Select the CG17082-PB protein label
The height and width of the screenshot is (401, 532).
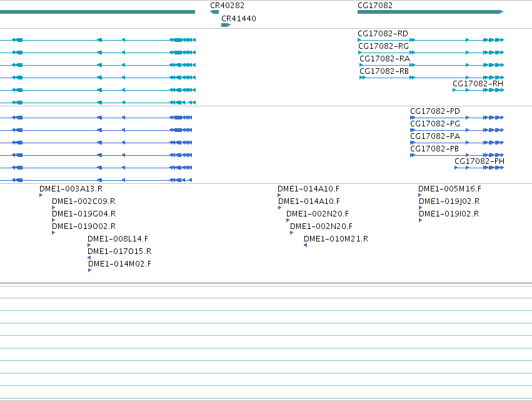click(x=434, y=149)
